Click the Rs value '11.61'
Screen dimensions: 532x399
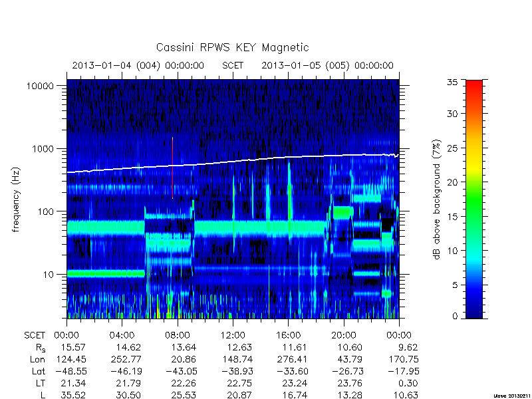[x=295, y=347]
